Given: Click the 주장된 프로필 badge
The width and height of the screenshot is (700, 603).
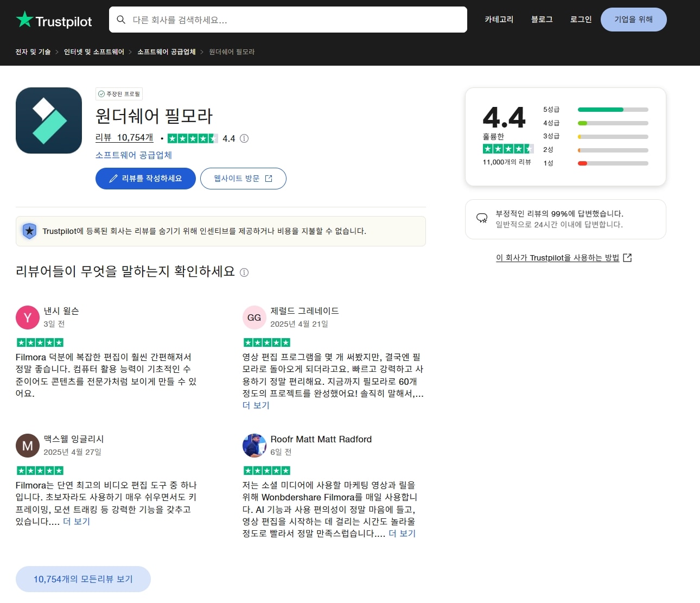Looking at the screenshot, I should pos(119,94).
